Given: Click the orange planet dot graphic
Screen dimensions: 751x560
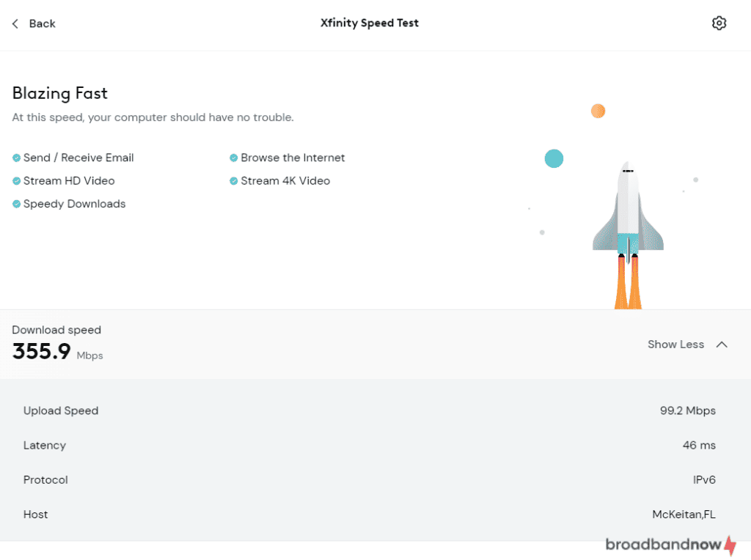Looking at the screenshot, I should click(598, 111).
